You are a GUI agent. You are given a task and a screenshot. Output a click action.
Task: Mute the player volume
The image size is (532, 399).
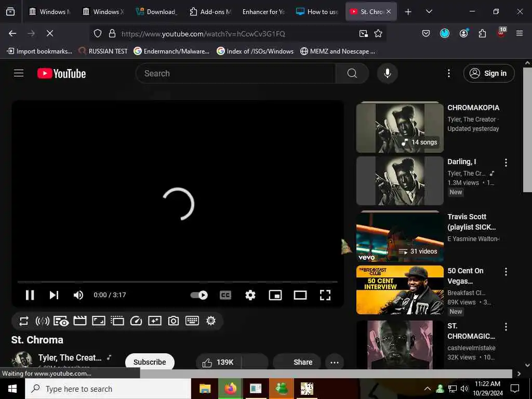point(78,295)
